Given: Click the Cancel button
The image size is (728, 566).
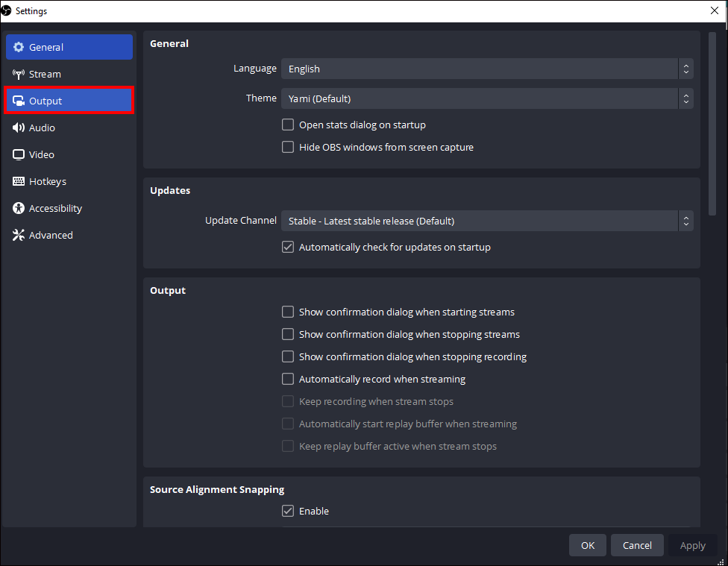Looking at the screenshot, I should [x=637, y=545].
